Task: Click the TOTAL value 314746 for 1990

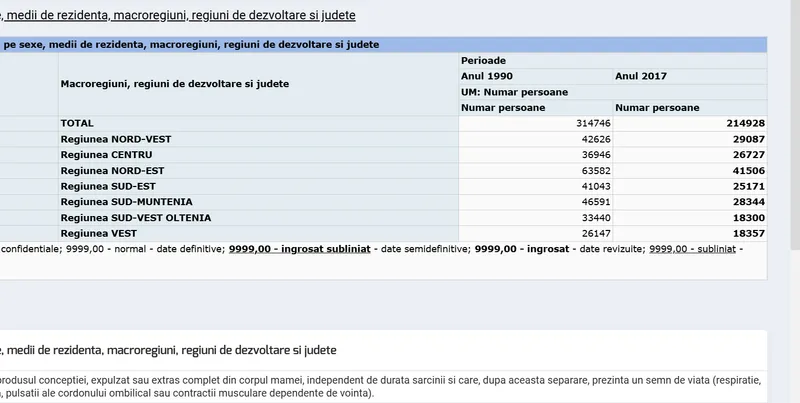Action: [587, 123]
